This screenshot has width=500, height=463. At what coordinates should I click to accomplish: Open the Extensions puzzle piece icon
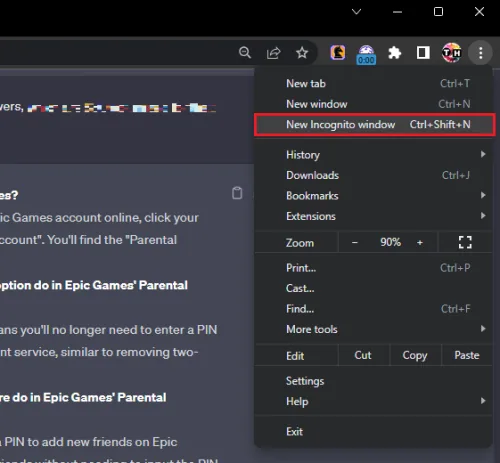395,53
